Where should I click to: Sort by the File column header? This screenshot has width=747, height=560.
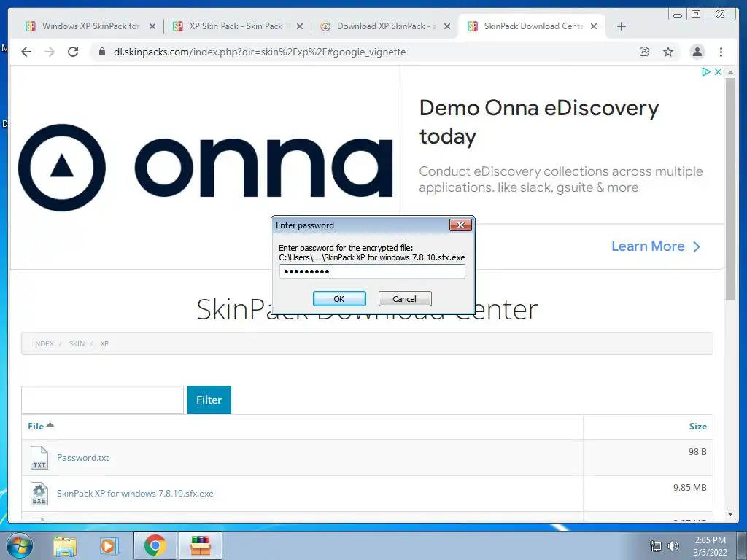coord(41,426)
